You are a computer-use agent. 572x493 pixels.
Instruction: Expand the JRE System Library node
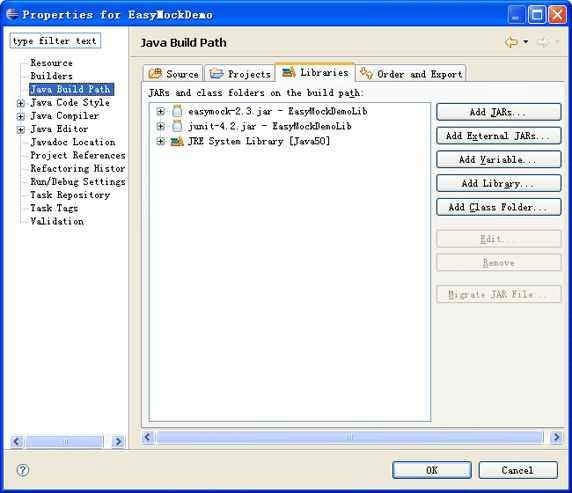pos(161,141)
